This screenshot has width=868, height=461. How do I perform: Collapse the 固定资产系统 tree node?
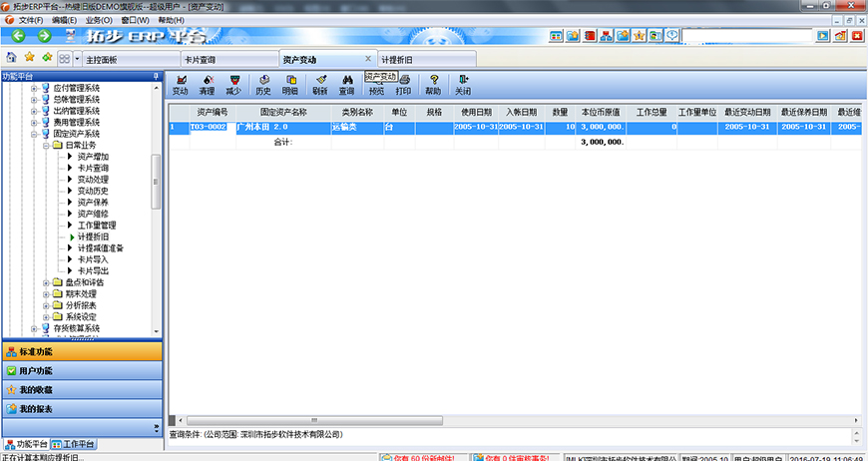click(x=34, y=134)
